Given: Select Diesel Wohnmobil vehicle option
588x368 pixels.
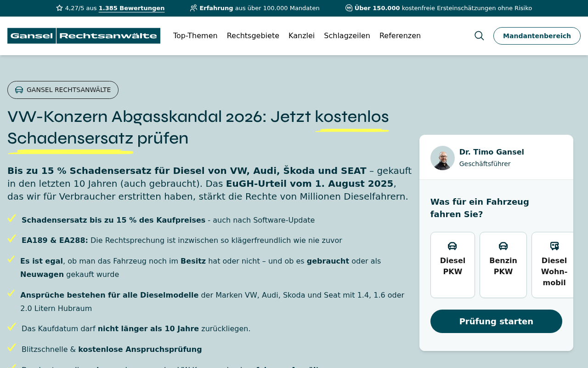Looking at the screenshot, I should 553,265.
